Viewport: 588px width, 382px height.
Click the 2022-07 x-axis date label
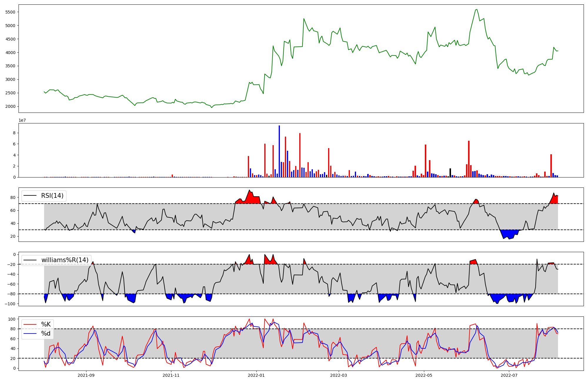coord(509,375)
